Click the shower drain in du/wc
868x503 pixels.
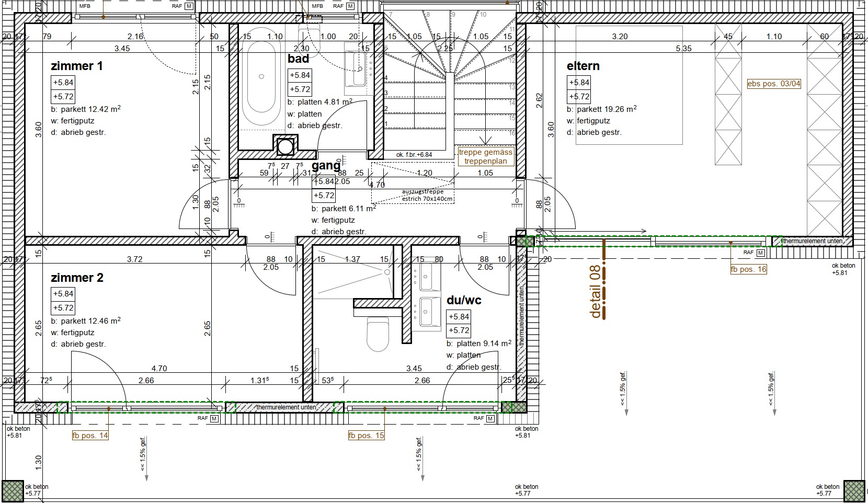tap(386, 272)
